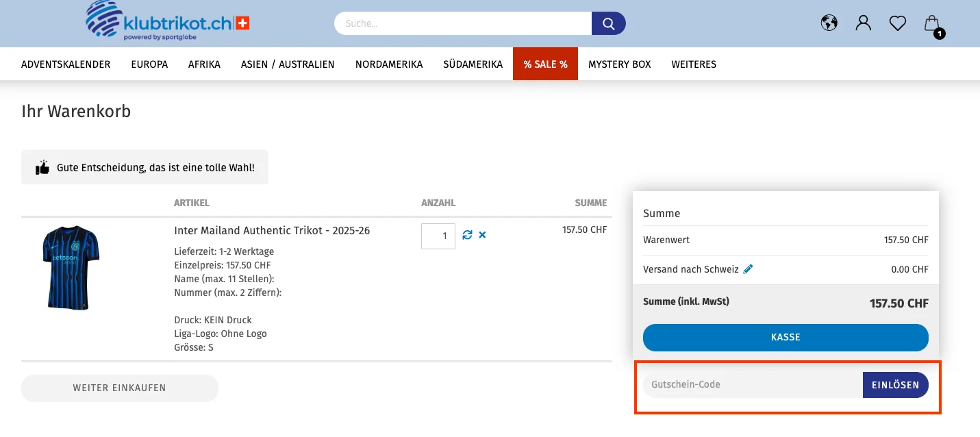980x437 pixels.
Task: Open the Adventskalender menu item
Action: 66,64
